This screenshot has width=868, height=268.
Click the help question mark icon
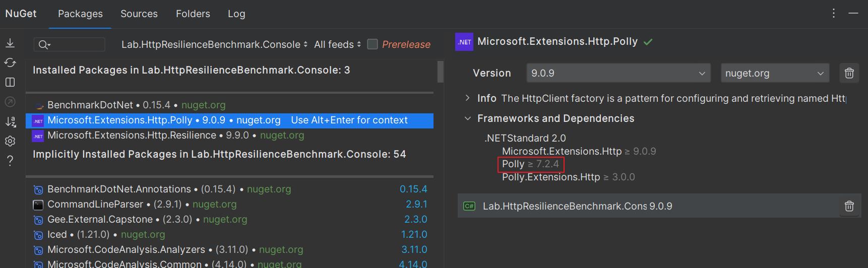click(x=10, y=161)
